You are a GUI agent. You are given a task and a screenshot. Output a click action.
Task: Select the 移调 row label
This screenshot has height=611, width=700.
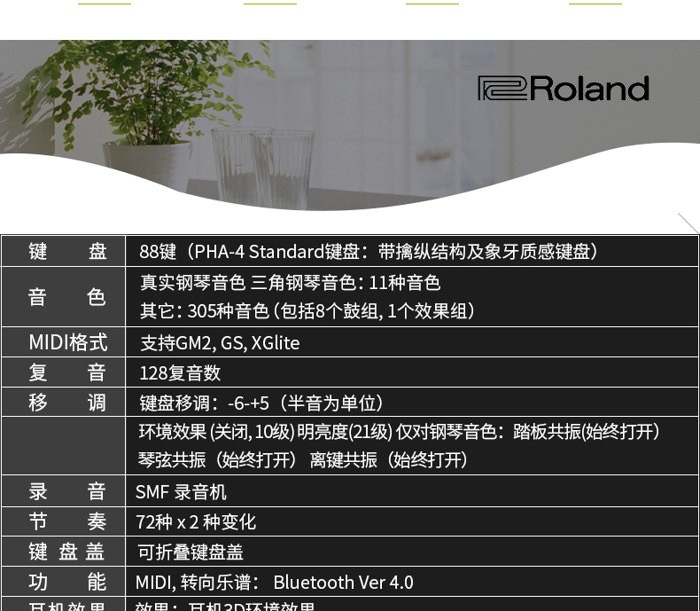[x=67, y=403]
